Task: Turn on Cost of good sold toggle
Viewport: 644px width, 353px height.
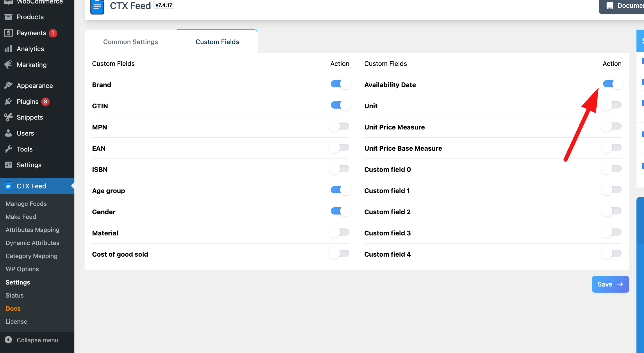Action: click(339, 254)
